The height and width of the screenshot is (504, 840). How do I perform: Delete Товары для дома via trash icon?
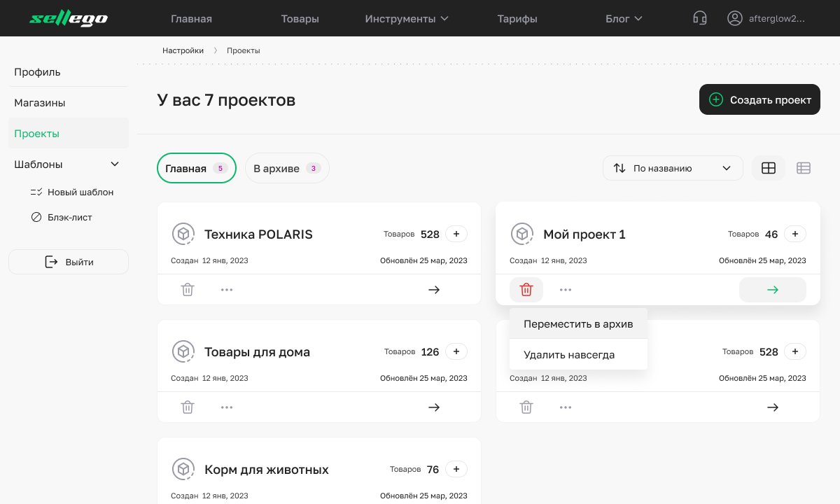(188, 407)
